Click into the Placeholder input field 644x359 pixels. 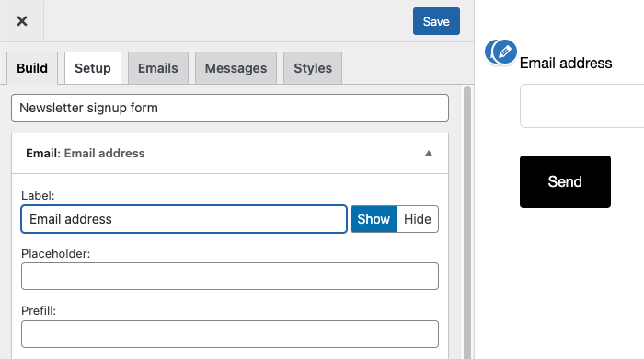tap(230, 276)
